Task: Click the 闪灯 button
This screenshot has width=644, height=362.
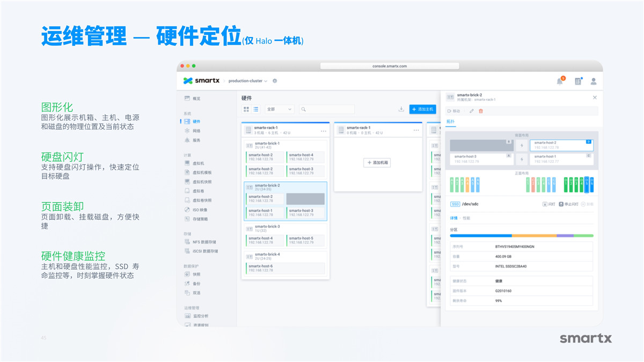Action: 548,204
